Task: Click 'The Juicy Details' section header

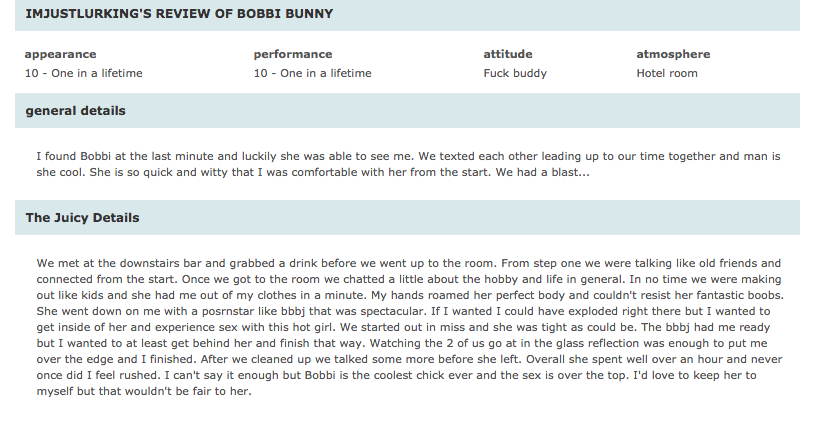Action: 407,218
